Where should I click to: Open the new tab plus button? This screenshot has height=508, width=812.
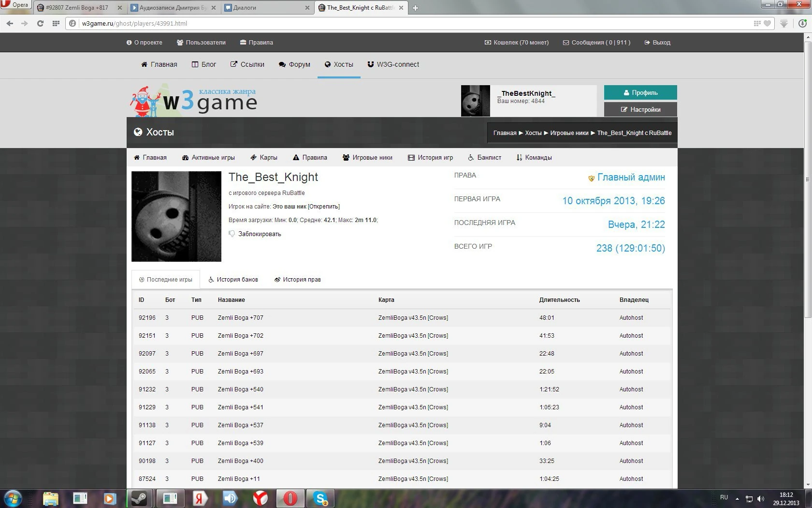coord(415,8)
